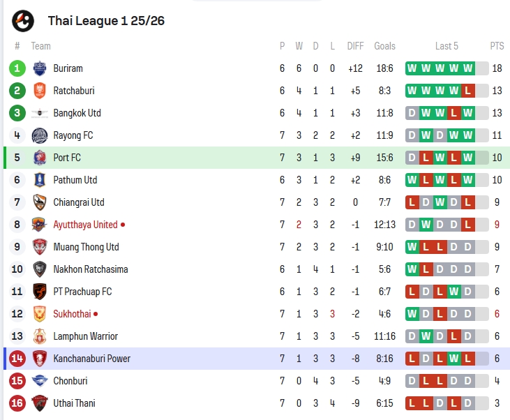This screenshot has height=420, width=510.
Task: Open the Thai League 1 25/26 title
Action: pyautogui.click(x=106, y=21)
